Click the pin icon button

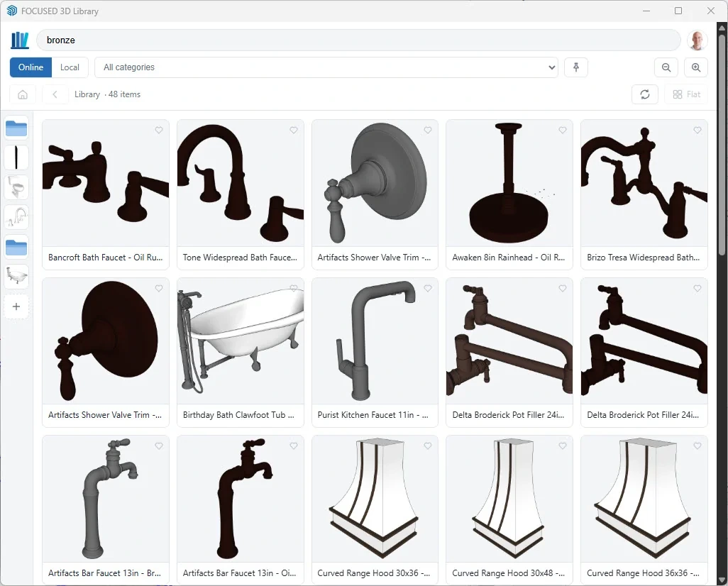[x=575, y=67]
